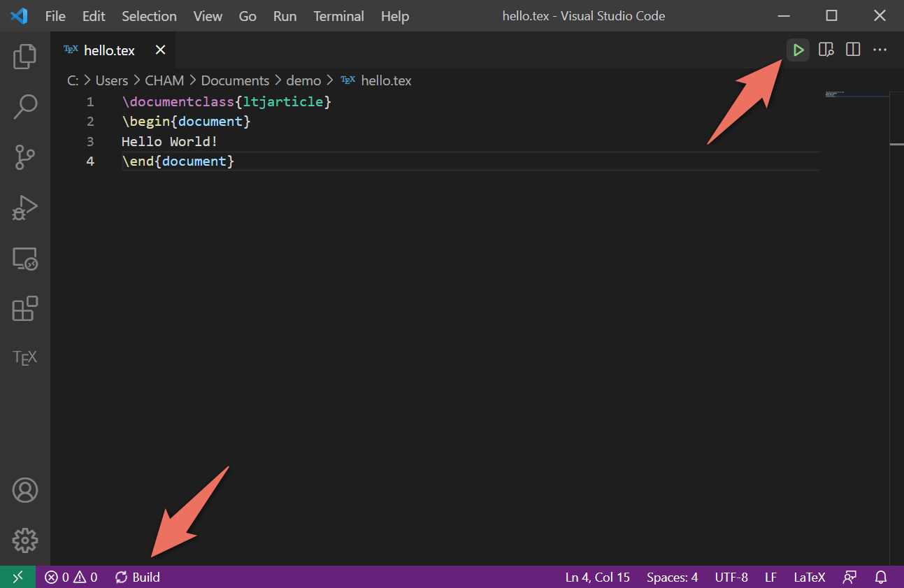Open the Run and Debug view
Screen dimensions: 904x588
[25, 208]
